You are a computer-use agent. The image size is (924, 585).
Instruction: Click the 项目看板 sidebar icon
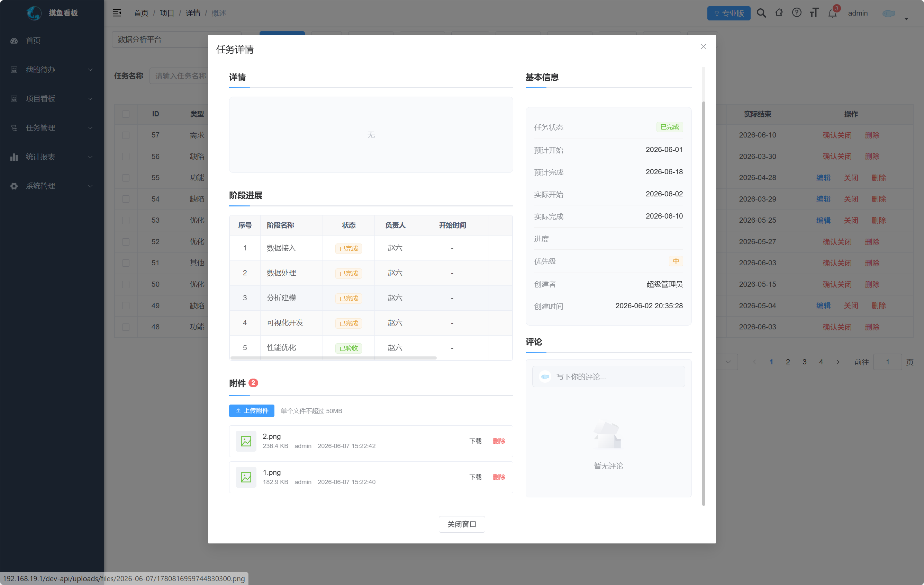click(x=14, y=99)
